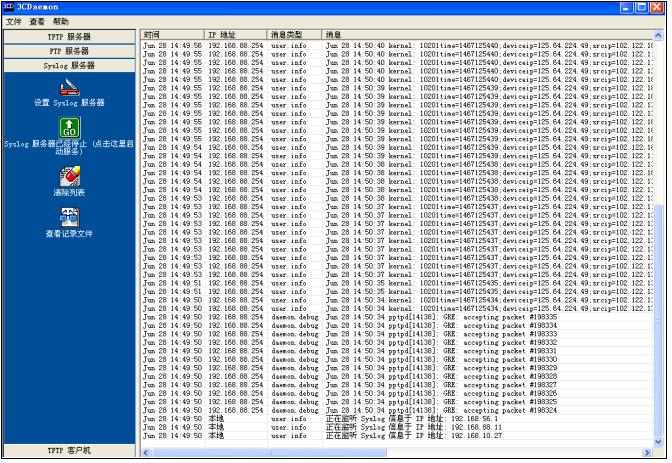Select the row with packet #198334
Screen dimensions: 672x463
[397, 326]
